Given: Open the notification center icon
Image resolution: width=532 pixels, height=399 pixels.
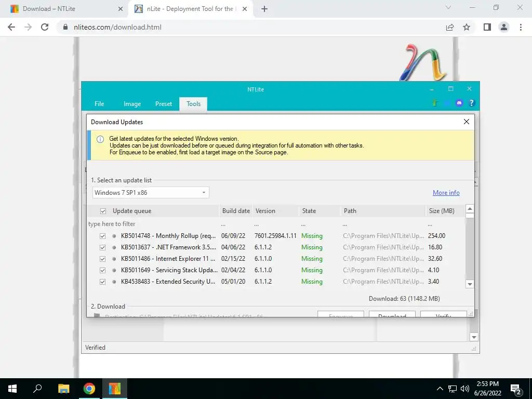Looking at the screenshot, I should click(516, 389).
